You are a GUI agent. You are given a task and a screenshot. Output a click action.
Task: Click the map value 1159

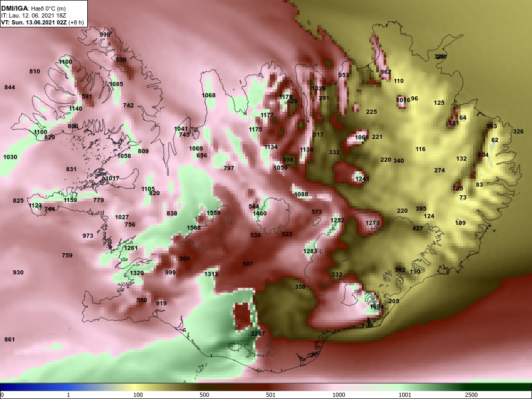70,200
